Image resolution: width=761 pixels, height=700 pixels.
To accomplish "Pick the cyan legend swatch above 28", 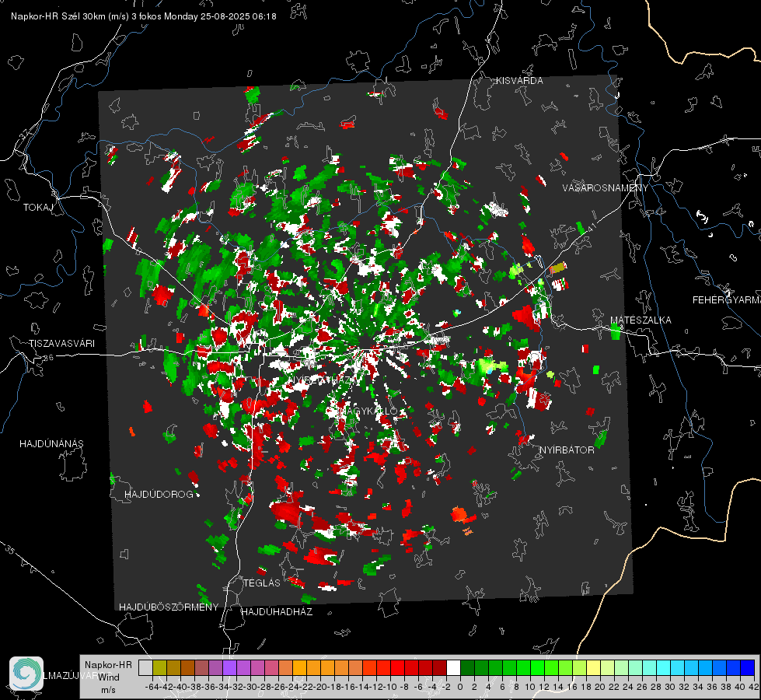I will tap(664, 668).
